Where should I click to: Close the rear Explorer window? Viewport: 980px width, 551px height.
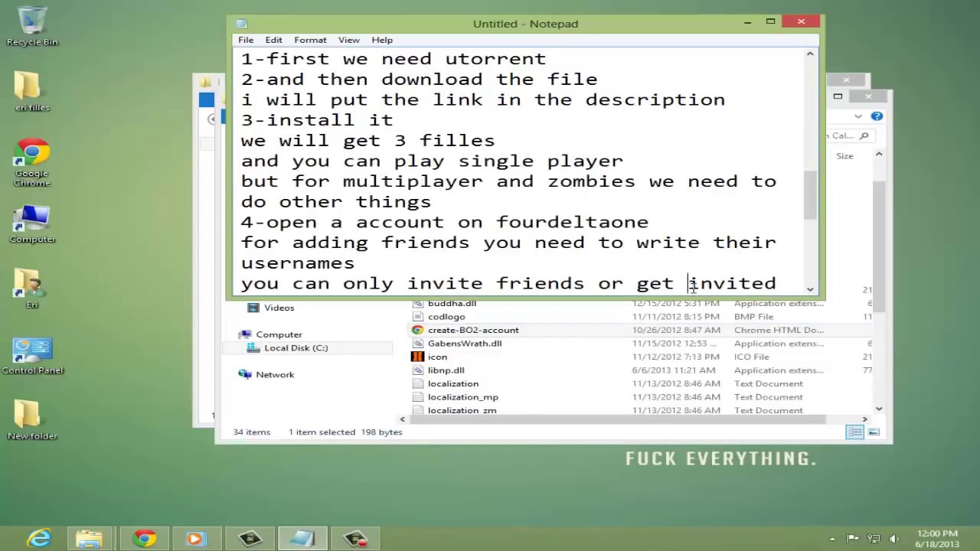tap(846, 80)
